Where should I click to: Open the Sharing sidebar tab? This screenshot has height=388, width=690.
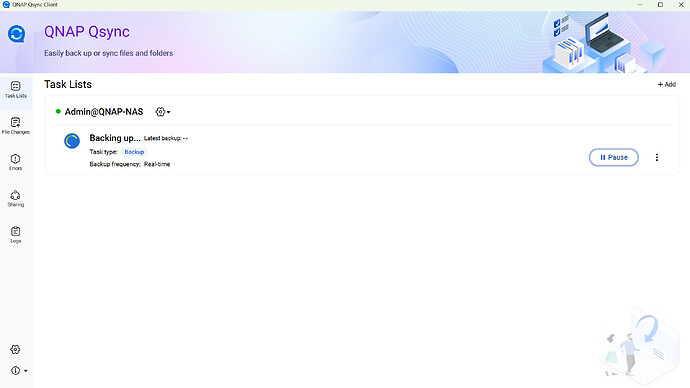pyautogui.click(x=16, y=198)
